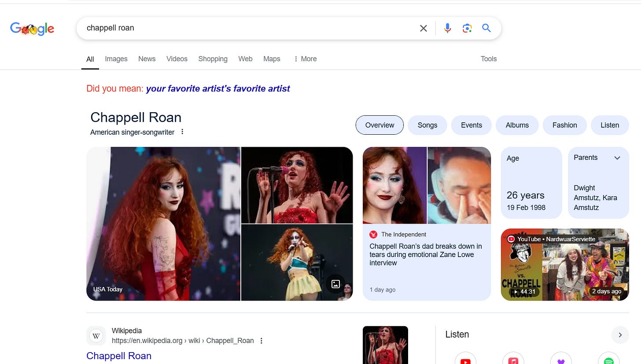Open the yellow skirt stage photo
The image size is (641, 364).
(x=297, y=263)
